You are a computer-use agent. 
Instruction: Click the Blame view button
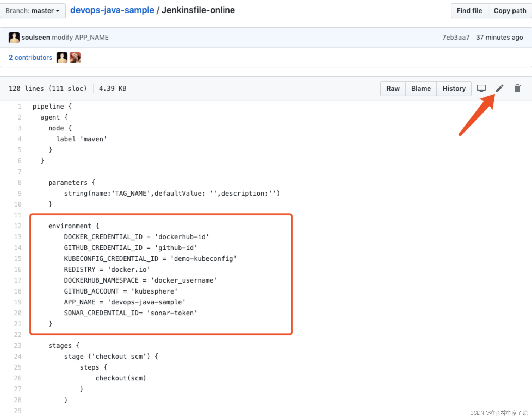[x=421, y=88]
